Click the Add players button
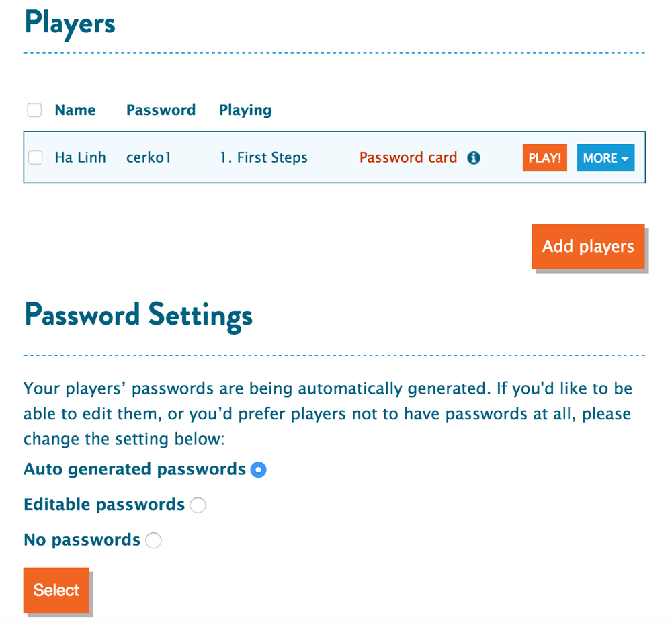Viewport: 672px width, 627px height. 587,247
